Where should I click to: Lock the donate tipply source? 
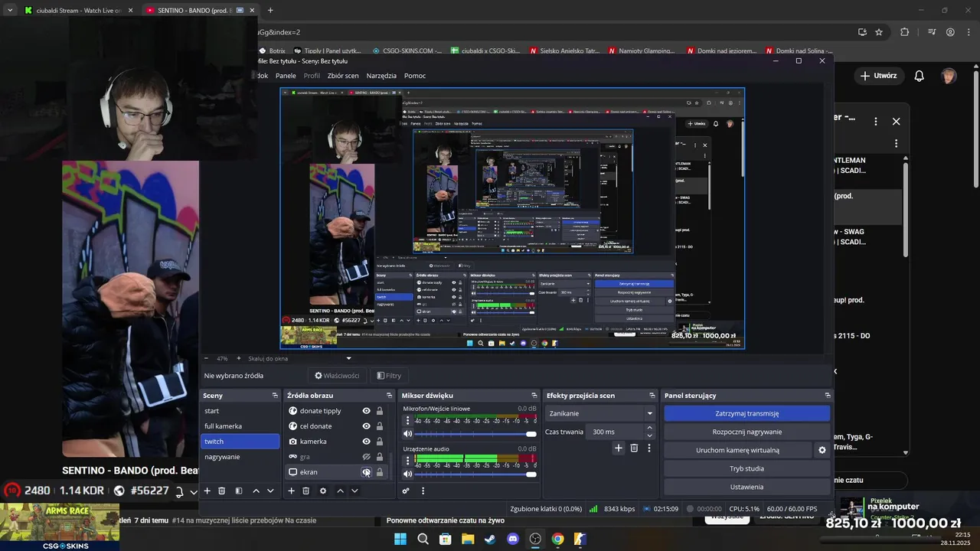coord(379,411)
